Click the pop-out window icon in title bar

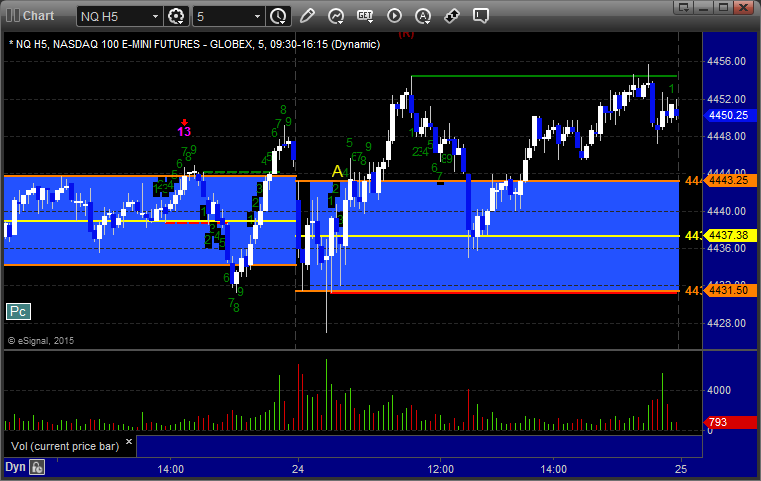[x=684, y=7]
